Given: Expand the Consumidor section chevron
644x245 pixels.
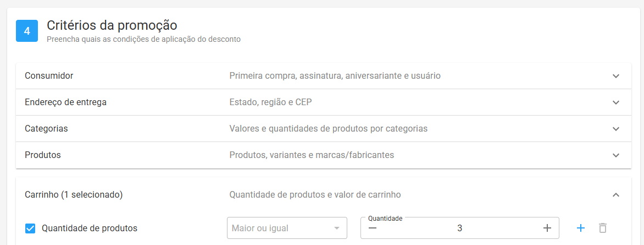Looking at the screenshot, I should pyautogui.click(x=615, y=76).
